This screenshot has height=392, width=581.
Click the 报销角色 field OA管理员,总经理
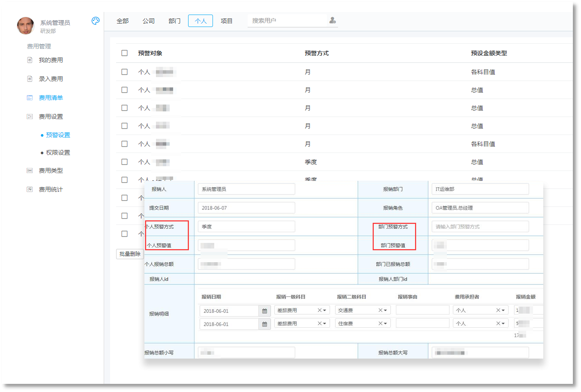pos(480,208)
